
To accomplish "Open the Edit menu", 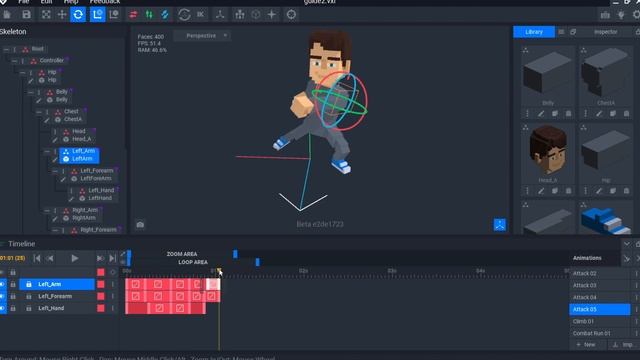I will [47, 2].
